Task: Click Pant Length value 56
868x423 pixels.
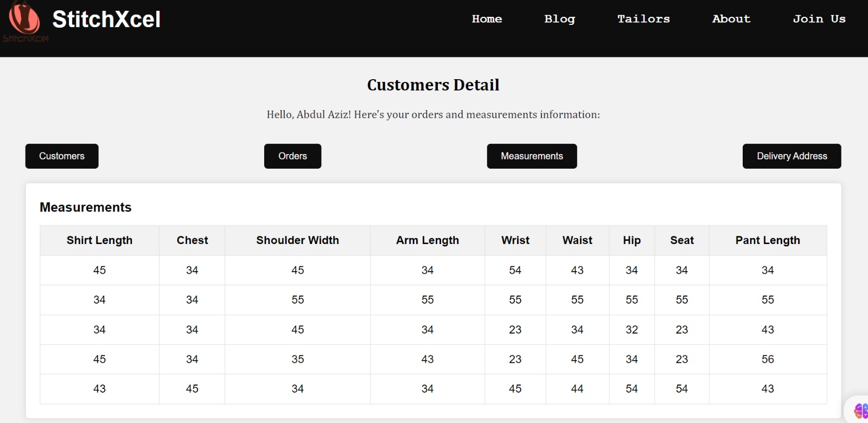Action: [768, 359]
